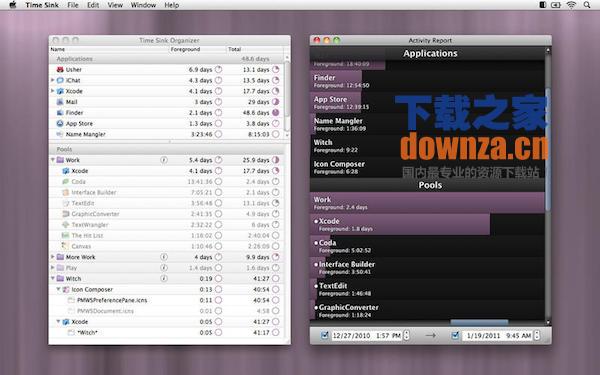The image size is (600, 375).
Task: Click the TextEdit icon in Work pool
Action: coord(66,203)
